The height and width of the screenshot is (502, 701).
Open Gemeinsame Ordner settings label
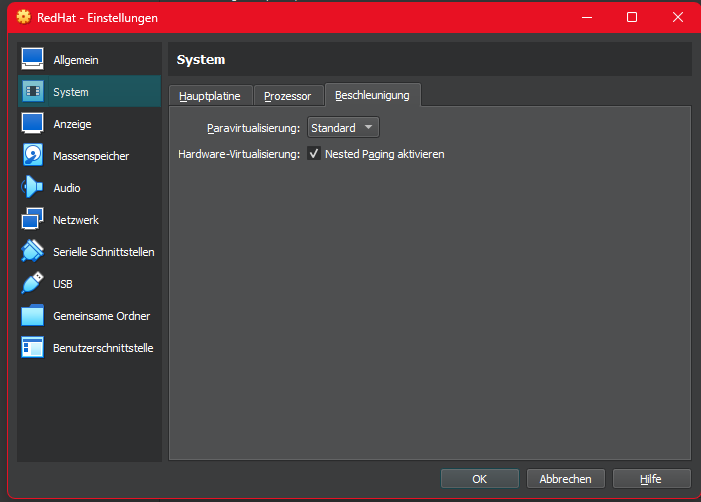101,316
